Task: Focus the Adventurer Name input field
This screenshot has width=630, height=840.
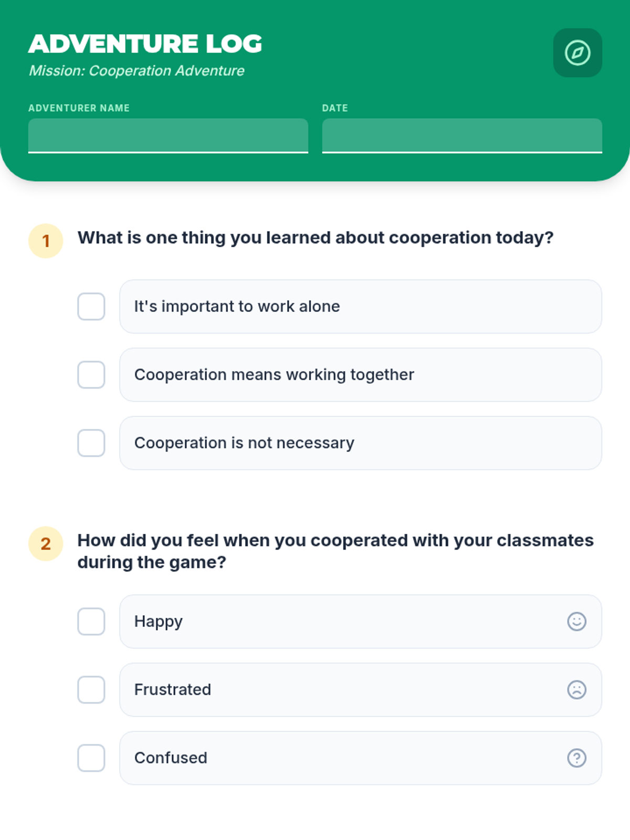Action: pyautogui.click(x=168, y=135)
